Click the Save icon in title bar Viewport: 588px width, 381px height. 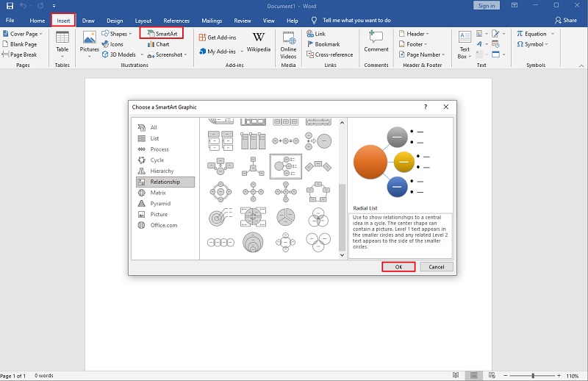tap(10, 6)
